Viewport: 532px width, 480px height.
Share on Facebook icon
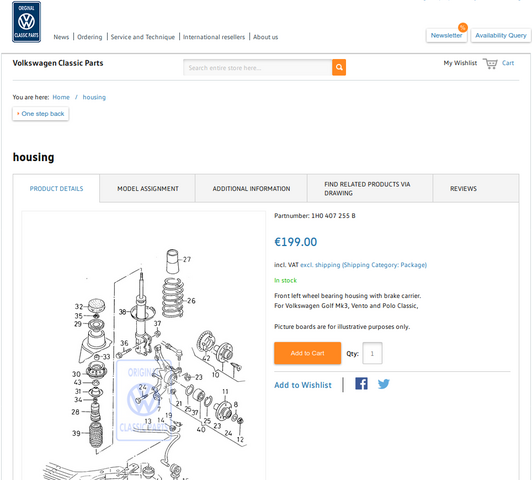click(x=361, y=384)
